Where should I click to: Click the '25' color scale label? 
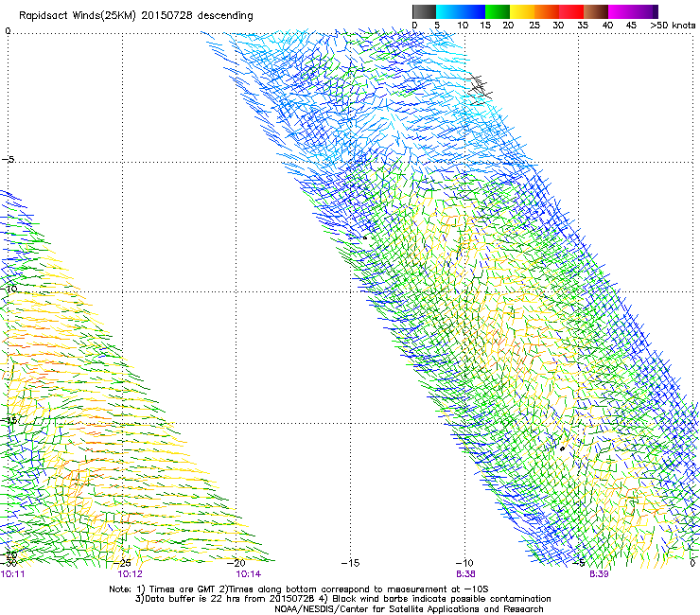click(x=534, y=26)
